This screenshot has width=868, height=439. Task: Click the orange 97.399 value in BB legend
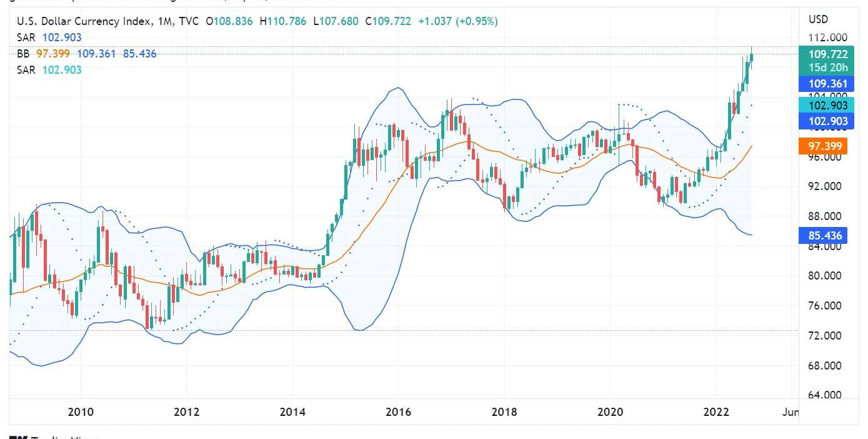54,54
